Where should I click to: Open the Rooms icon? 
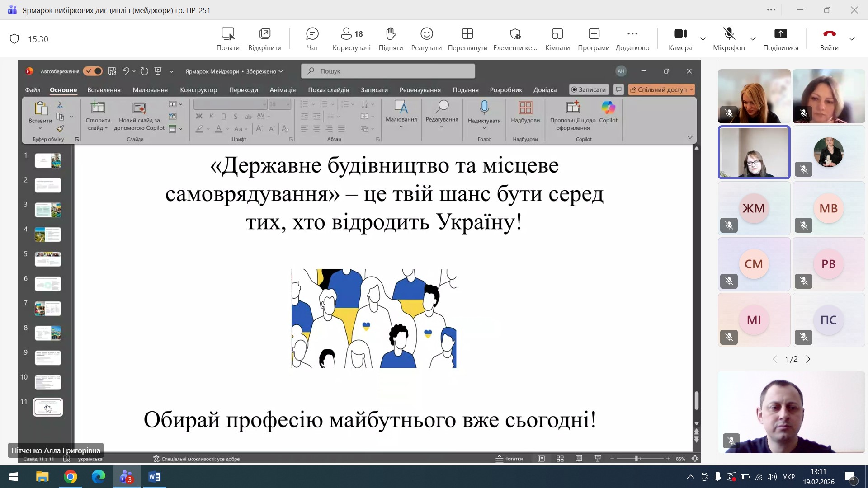tap(557, 39)
